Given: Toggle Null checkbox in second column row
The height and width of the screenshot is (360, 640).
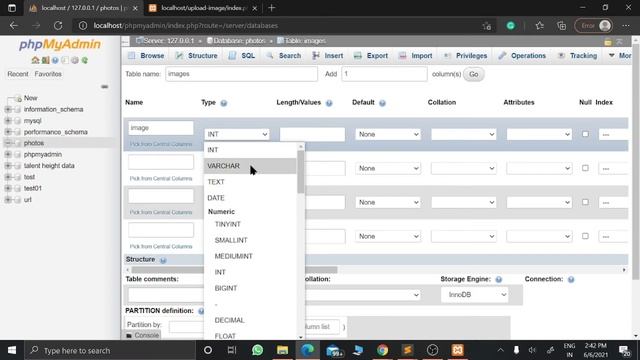Looking at the screenshot, I should click(585, 168).
